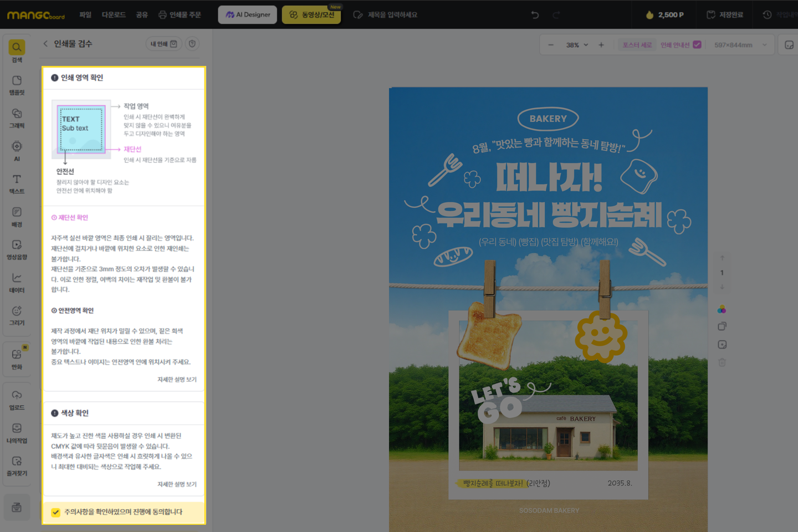The image size is (798, 532).
Task: Open 자세한 설명 보기 under 색상 확인
Action: [x=177, y=484]
